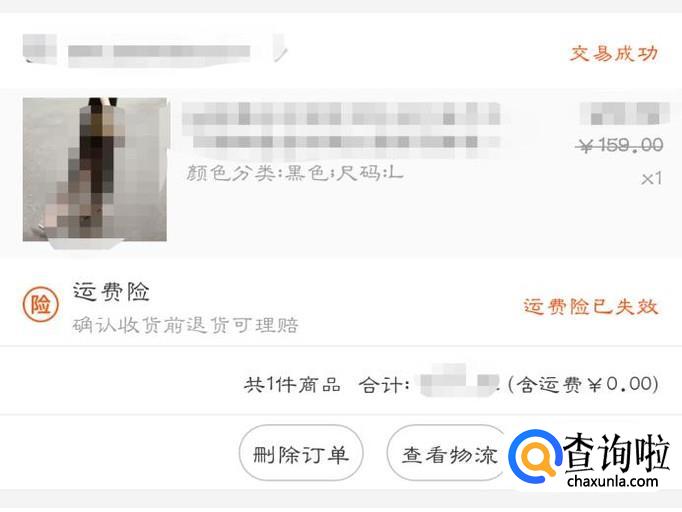The image size is (682, 512).
Task: Click the 共1件商品 summary text
Action: click(292, 385)
